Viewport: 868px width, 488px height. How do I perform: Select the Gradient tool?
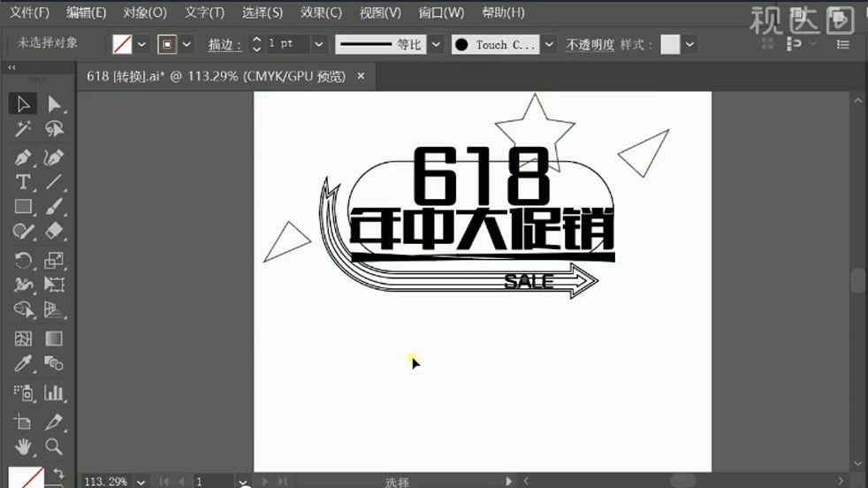54,339
